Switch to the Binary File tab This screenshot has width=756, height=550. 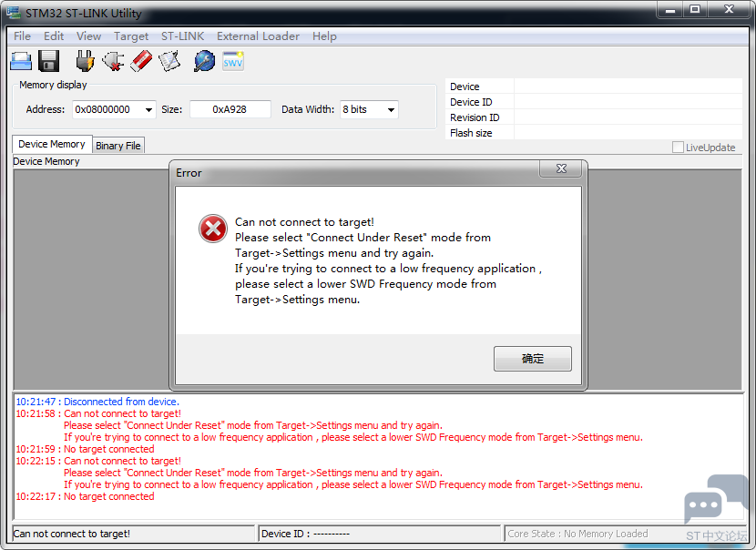pos(118,146)
